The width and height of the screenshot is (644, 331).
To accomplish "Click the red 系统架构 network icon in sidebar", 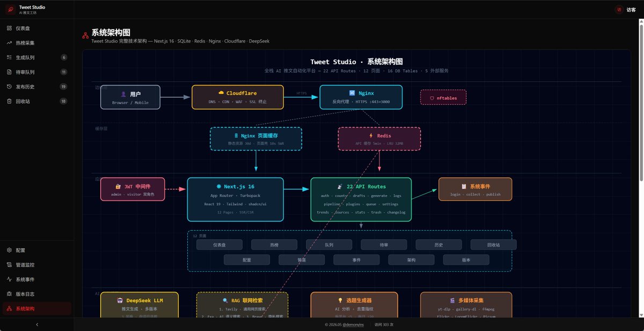I will point(9,308).
